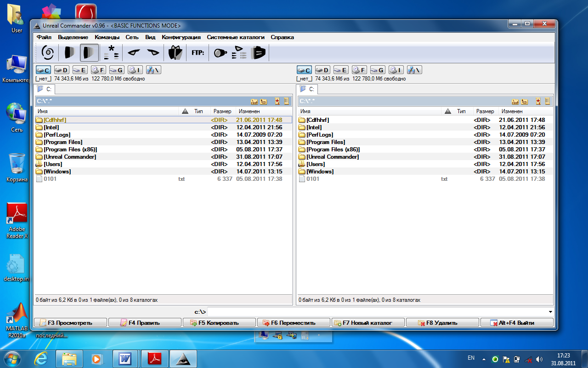
Task: Open the Справка menu
Action: pyautogui.click(x=282, y=37)
